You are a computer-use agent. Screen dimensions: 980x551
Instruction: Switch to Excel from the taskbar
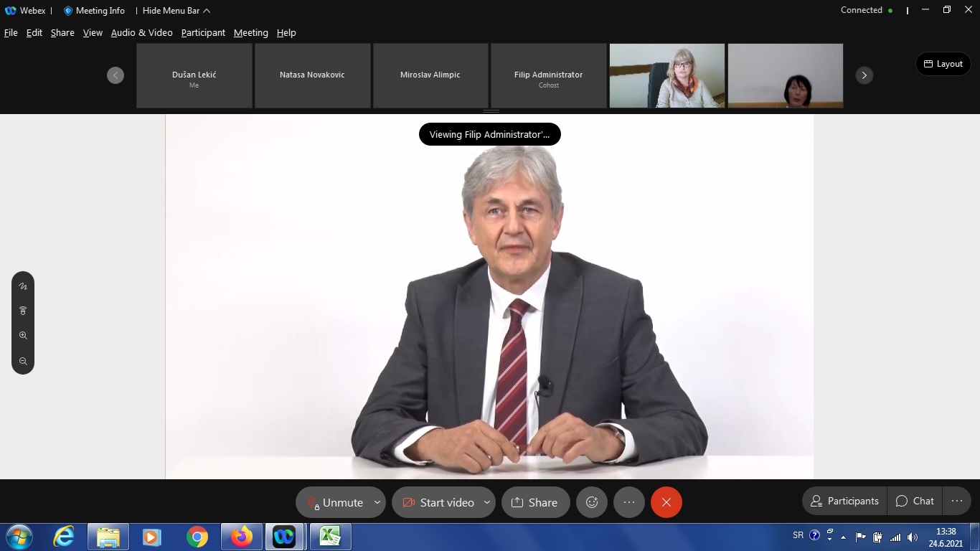(330, 537)
